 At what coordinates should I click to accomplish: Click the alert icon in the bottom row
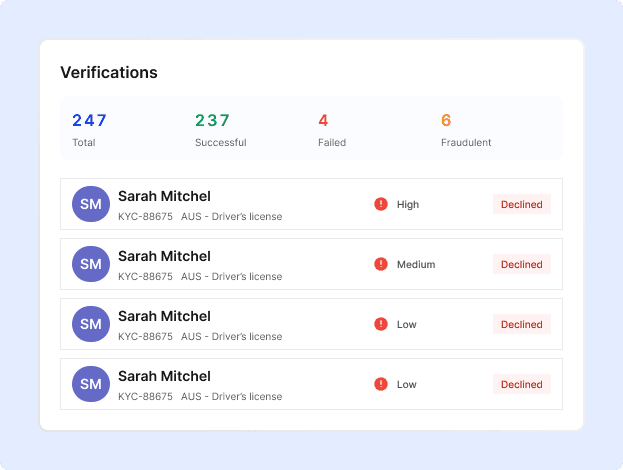click(x=381, y=384)
